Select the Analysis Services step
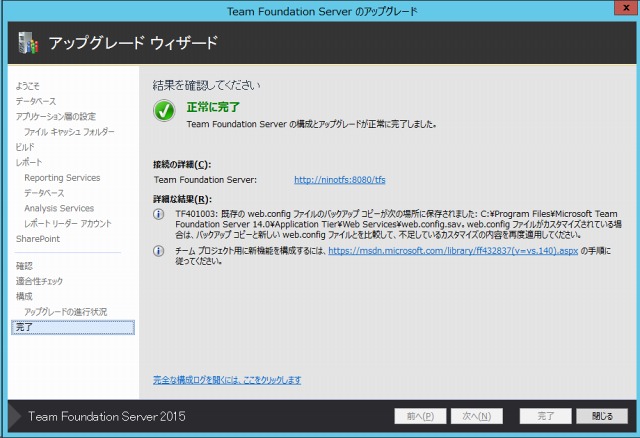The height and width of the screenshot is (438, 640). pyautogui.click(x=59, y=208)
